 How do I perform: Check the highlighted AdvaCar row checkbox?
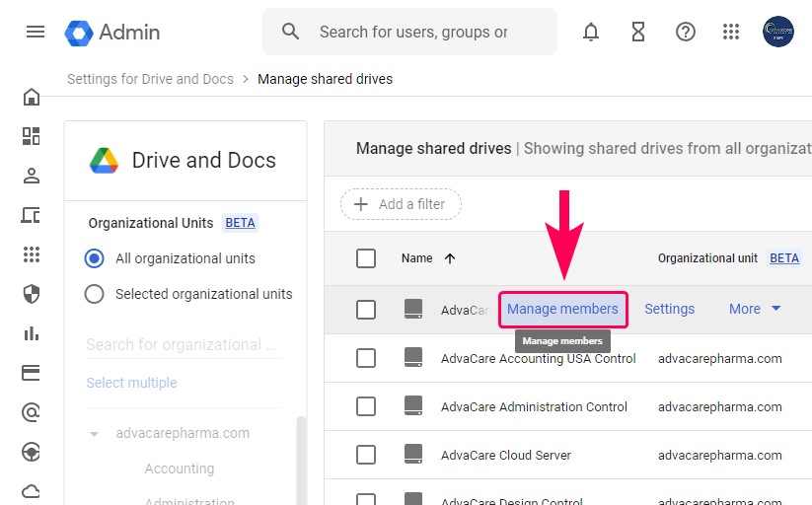(x=366, y=310)
